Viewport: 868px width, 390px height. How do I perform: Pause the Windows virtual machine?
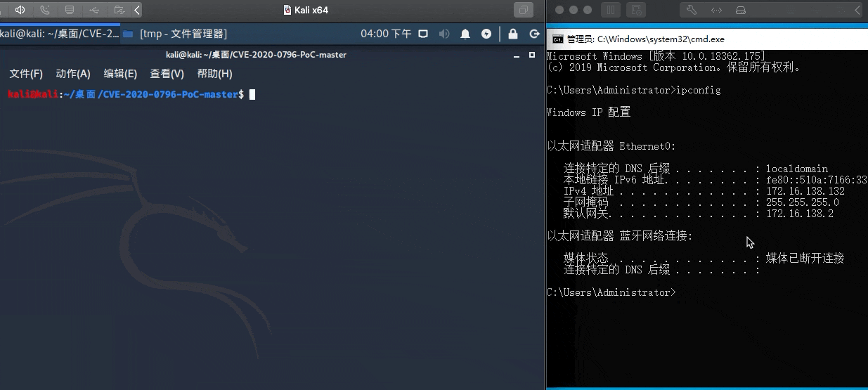tap(610, 10)
